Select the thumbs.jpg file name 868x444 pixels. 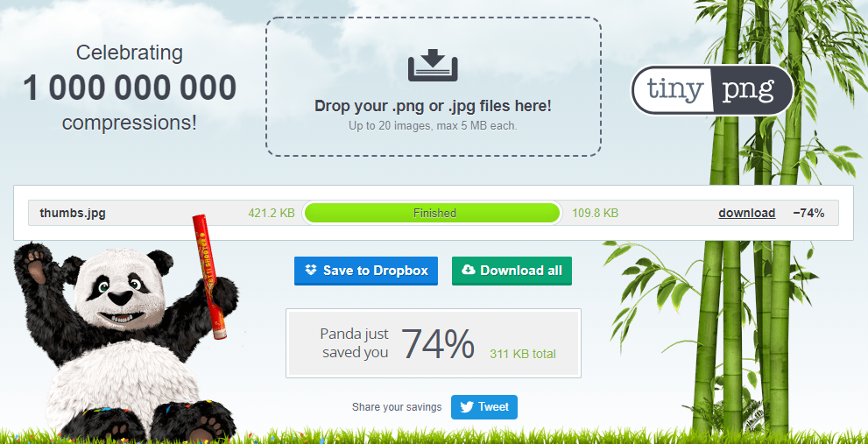tap(73, 213)
